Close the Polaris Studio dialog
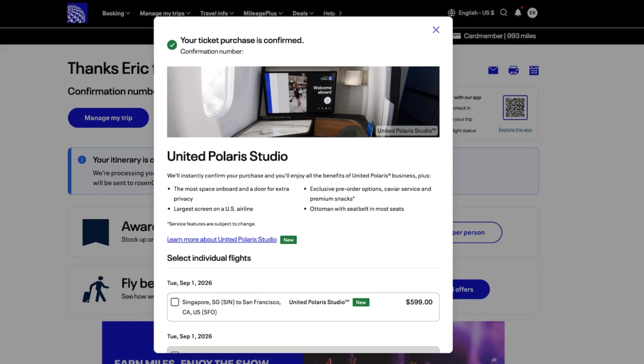The width and height of the screenshot is (644, 364). (436, 30)
